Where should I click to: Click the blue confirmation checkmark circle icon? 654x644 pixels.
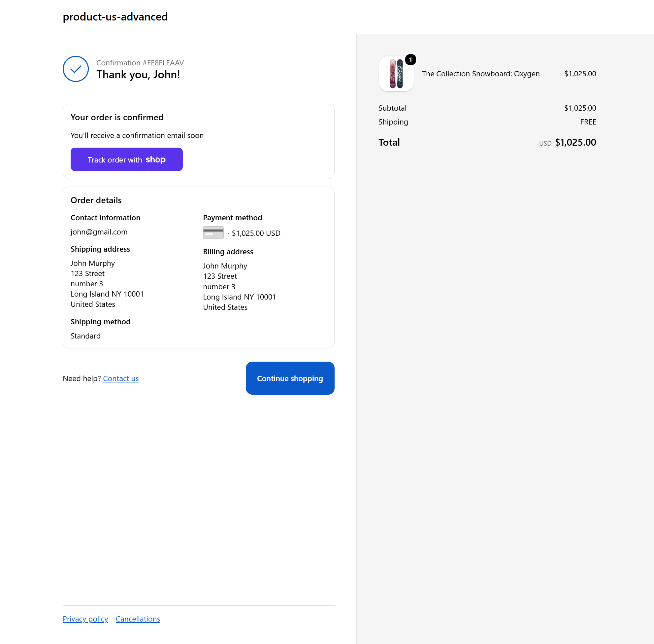point(76,69)
